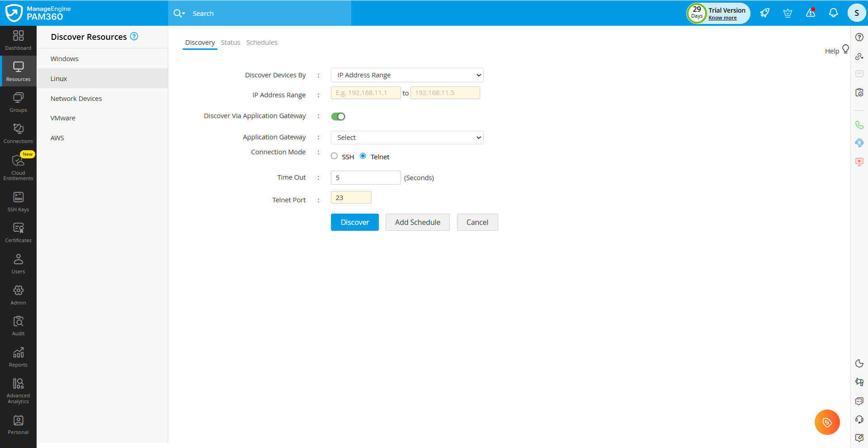Open the link icon dropdown in right rail
Screen dimensions: 868x448
859,56
